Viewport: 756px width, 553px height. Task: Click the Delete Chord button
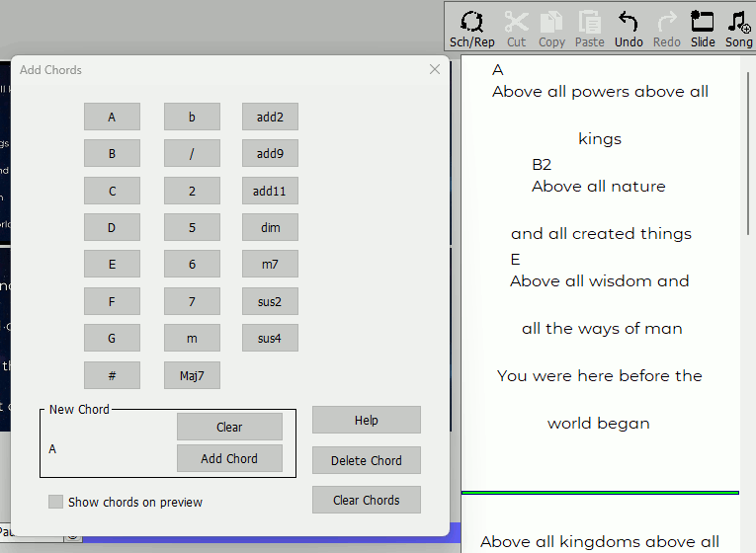click(366, 460)
